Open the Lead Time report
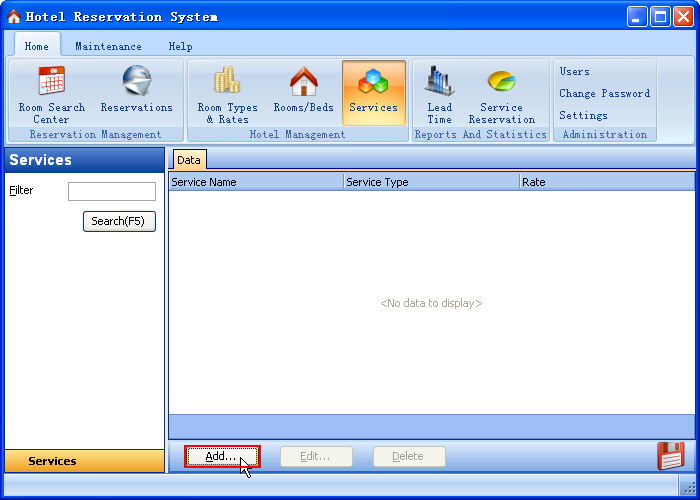This screenshot has height=500, width=700. (439, 94)
